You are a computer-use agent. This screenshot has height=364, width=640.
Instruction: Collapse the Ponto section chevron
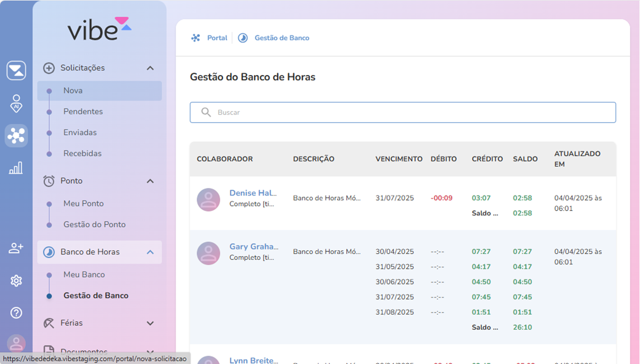(x=150, y=181)
